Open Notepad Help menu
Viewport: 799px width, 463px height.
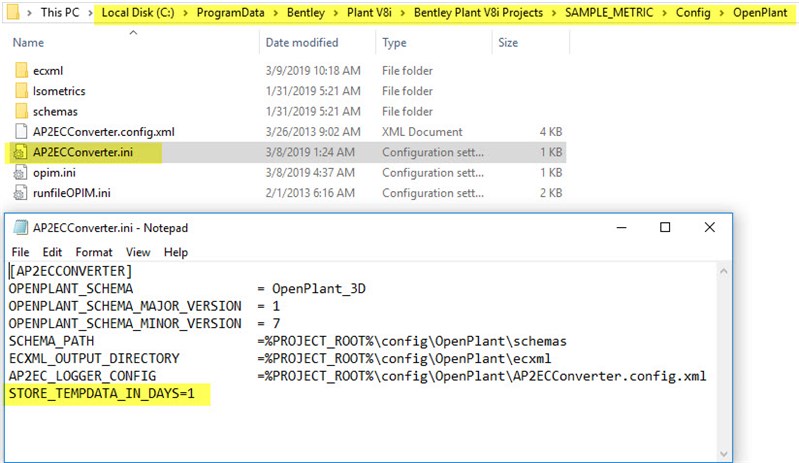tap(176, 252)
